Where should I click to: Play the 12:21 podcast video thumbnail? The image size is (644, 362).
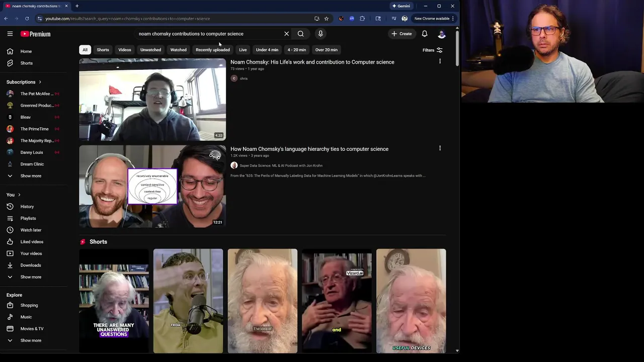tap(152, 187)
